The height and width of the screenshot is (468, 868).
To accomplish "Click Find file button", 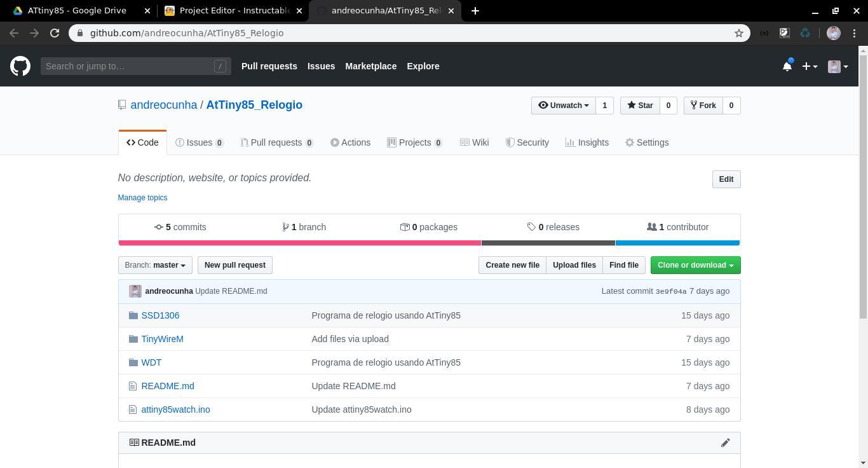I will click(x=624, y=265).
